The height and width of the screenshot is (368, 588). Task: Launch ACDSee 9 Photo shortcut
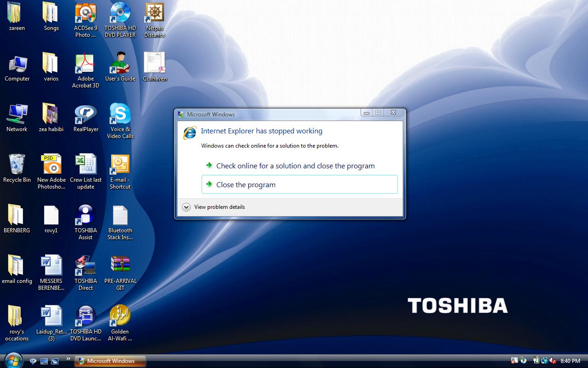[x=85, y=20]
